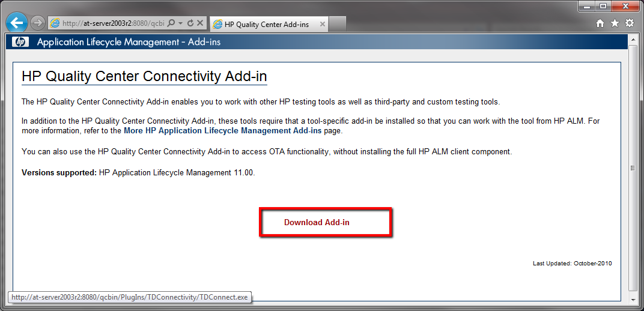Click the Download Add-in link
The width and height of the screenshot is (644, 311).
tap(317, 222)
